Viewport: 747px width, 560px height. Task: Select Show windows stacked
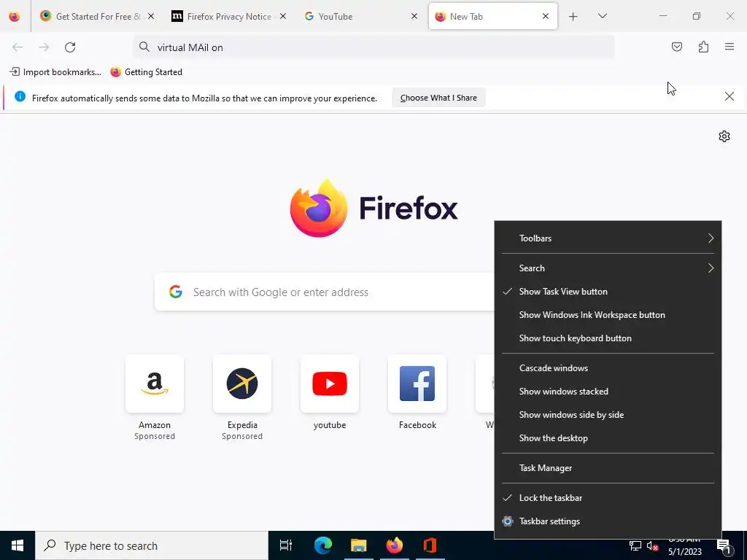pyautogui.click(x=608, y=392)
